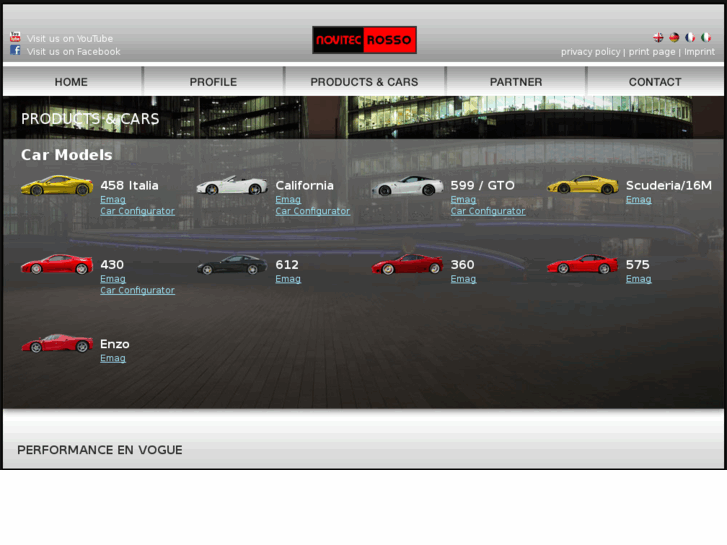Click the PERFORMANCE EN VOGUE footer text

(x=100, y=450)
